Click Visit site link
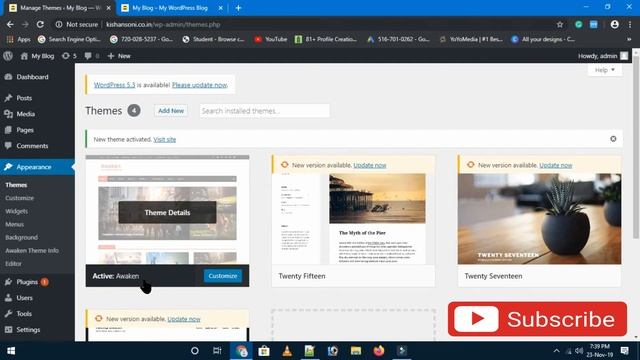Viewport: 640px width, 360px height. (164, 139)
